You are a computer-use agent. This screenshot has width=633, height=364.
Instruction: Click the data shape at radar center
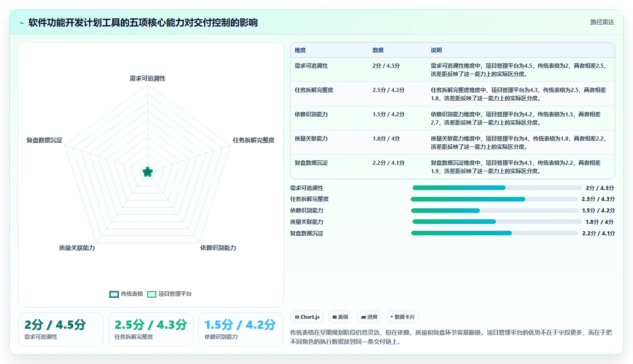click(x=147, y=172)
